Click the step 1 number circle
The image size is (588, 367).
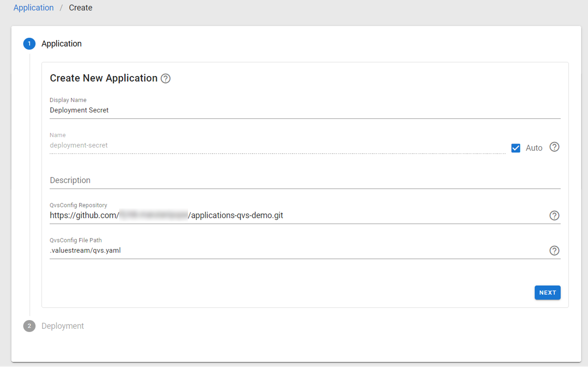(x=29, y=44)
